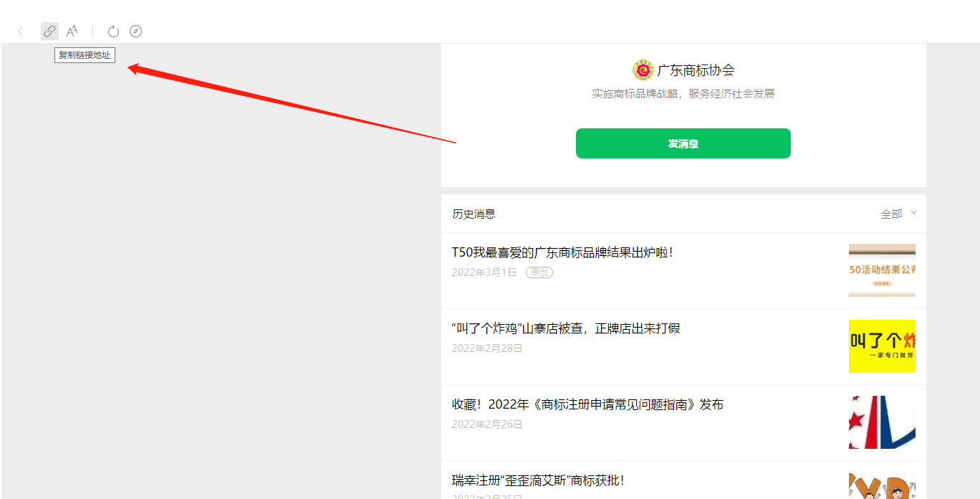Click the 广东商标协会 logo icon
This screenshot has width=980, height=499.
pyautogui.click(x=643, y=70)
